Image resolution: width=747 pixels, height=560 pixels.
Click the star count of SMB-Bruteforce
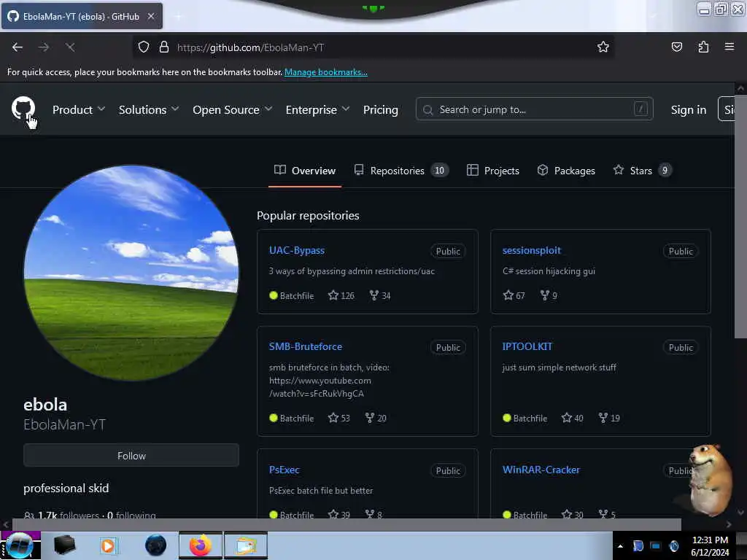click(338, 418)
